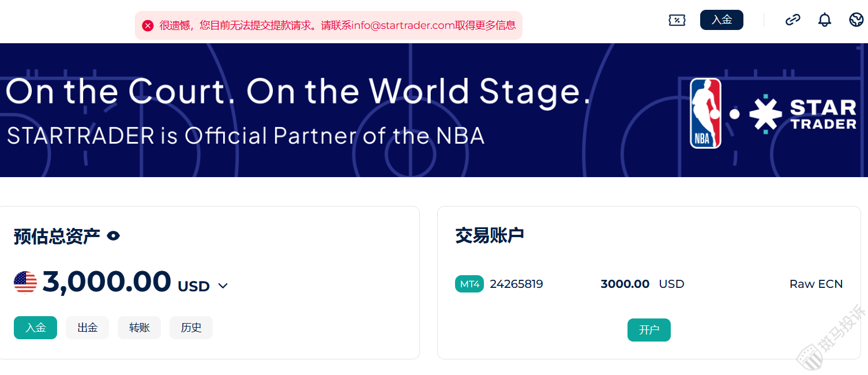Select the 出金 withdrawal tab
868x375 pixels.
pos(87,328)
